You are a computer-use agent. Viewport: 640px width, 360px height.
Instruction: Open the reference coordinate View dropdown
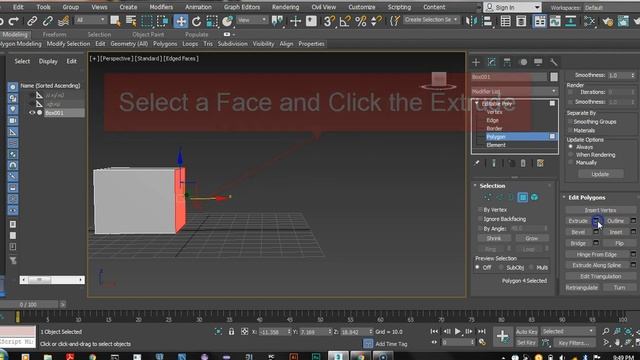252,20
